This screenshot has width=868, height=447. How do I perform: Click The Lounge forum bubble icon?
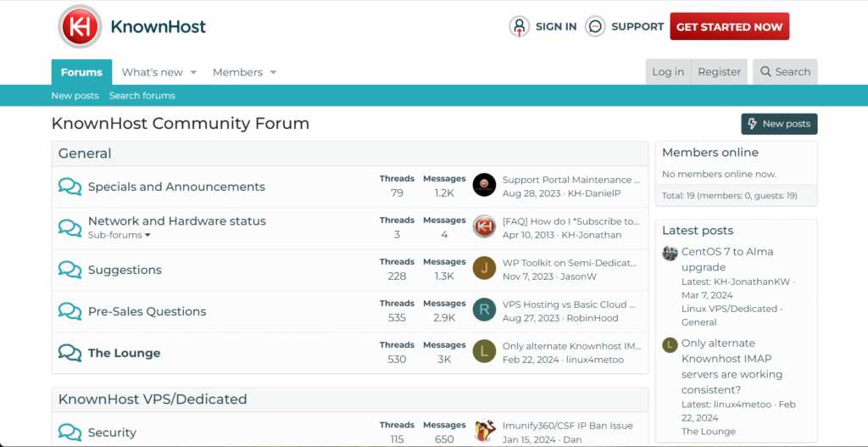pos(70,353)
